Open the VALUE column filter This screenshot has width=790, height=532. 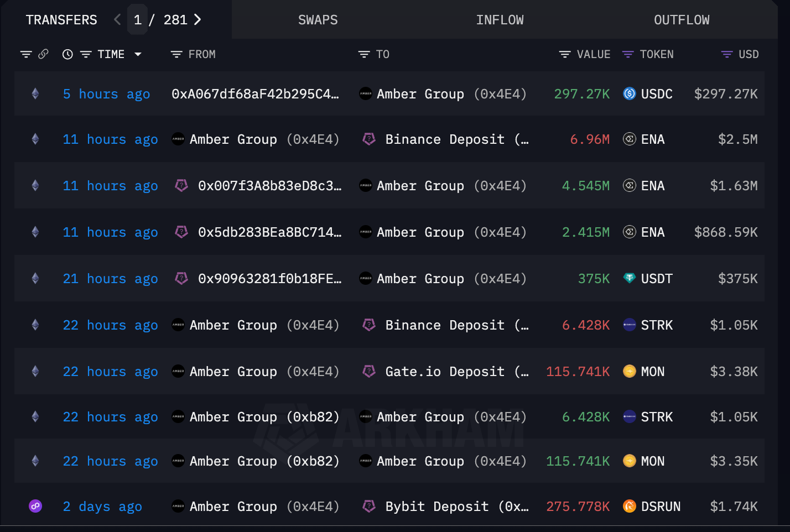565,54
